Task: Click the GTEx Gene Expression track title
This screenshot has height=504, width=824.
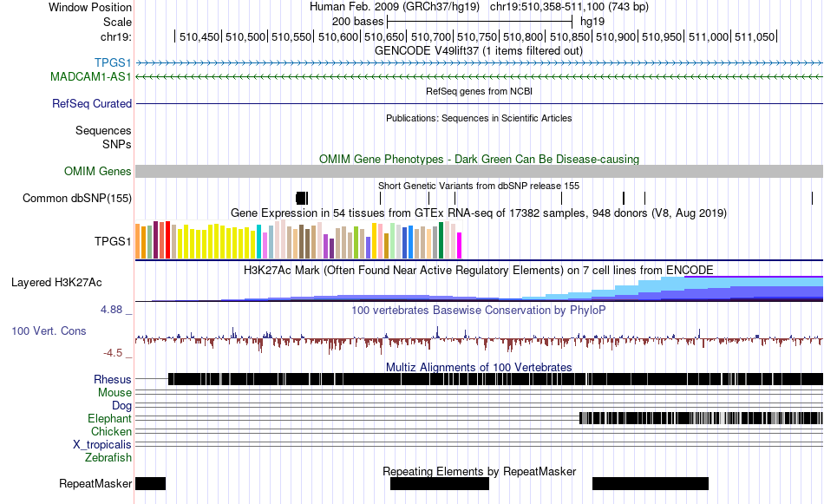Action: (x=479, y=213)
